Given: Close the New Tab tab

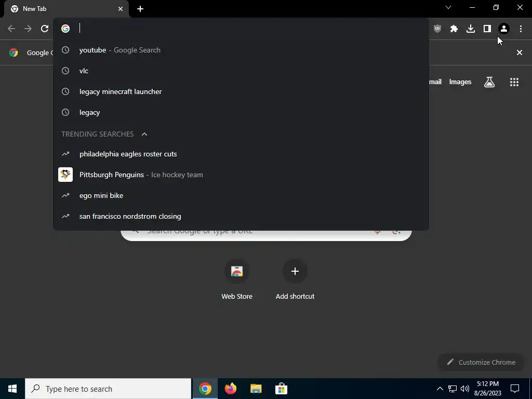Looking at the screenshot, I should pyautogui.click(x=121, y=9).
